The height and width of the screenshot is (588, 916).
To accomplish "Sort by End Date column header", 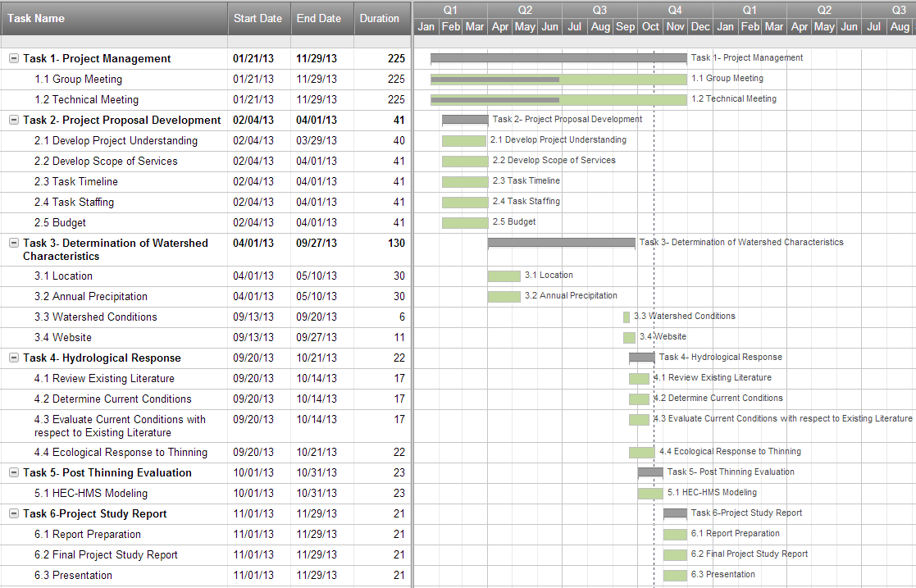I will (x=322, y=19).
